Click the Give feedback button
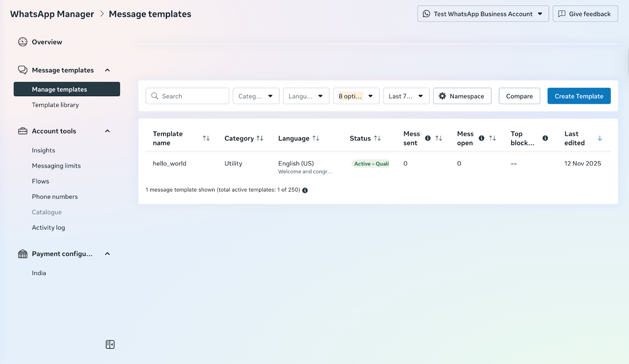 coord(585,14)
